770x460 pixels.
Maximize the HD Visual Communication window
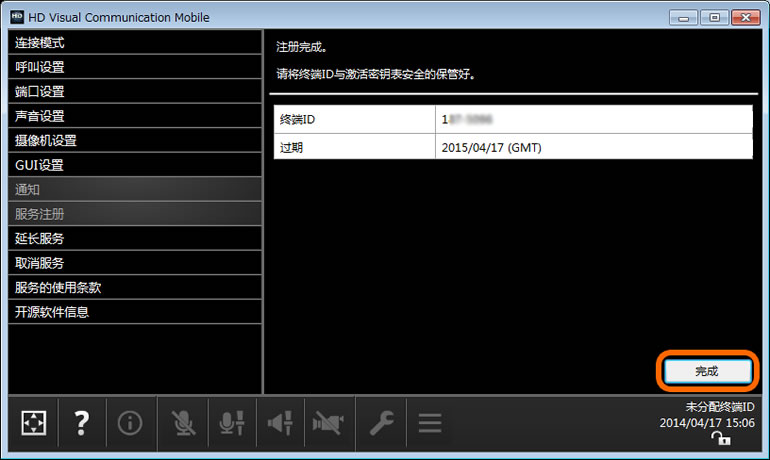coord(715,18)
